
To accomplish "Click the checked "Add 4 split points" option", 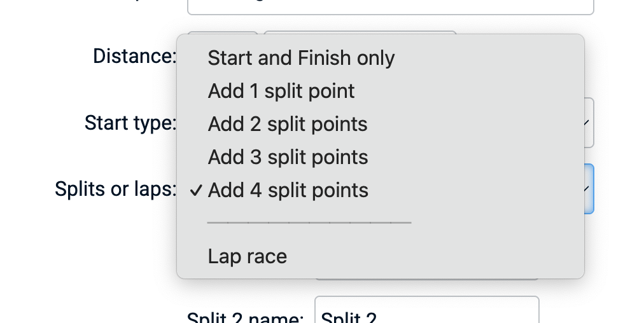I will [288, 190].
